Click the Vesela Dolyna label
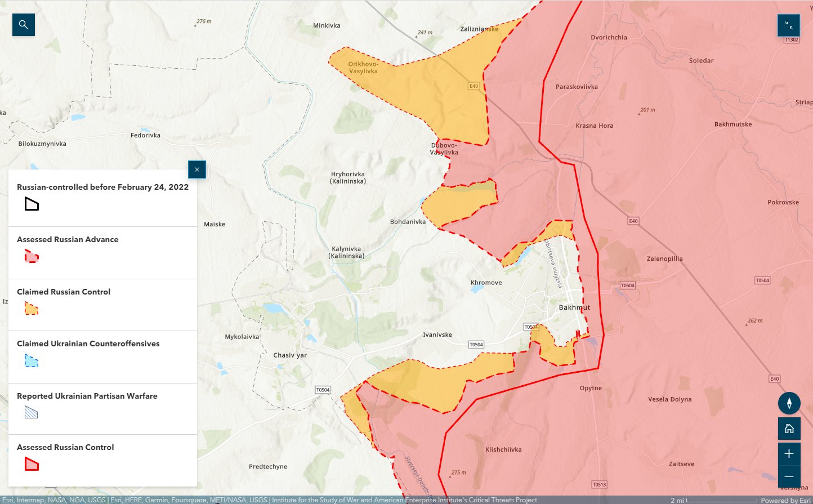 coord(669,399)
